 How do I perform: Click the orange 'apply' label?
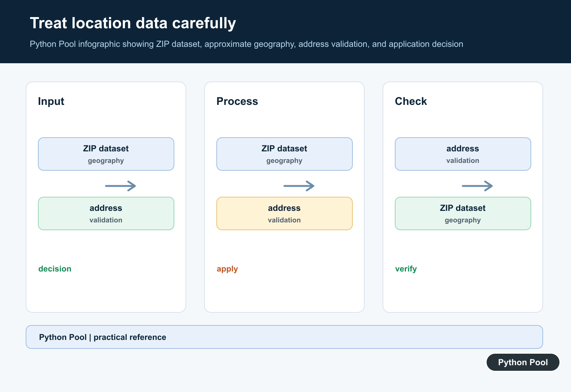point(227,269)
